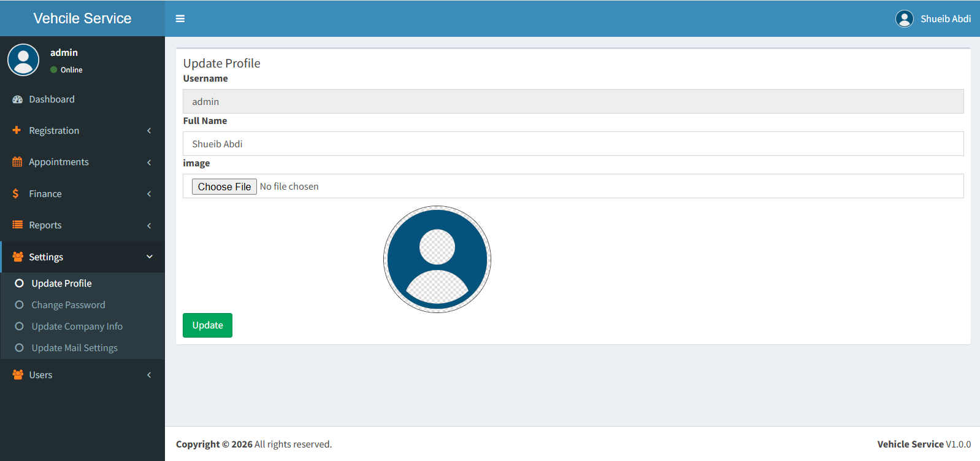The image size is (980, 461).
Task: Click the Finance dollar icon
Action: tap(15, 193)
